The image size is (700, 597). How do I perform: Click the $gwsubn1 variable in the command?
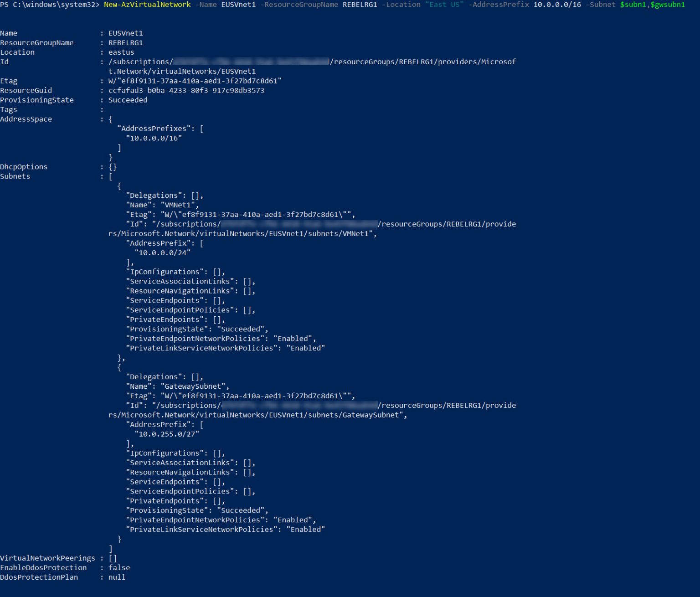tap(668, 5)
